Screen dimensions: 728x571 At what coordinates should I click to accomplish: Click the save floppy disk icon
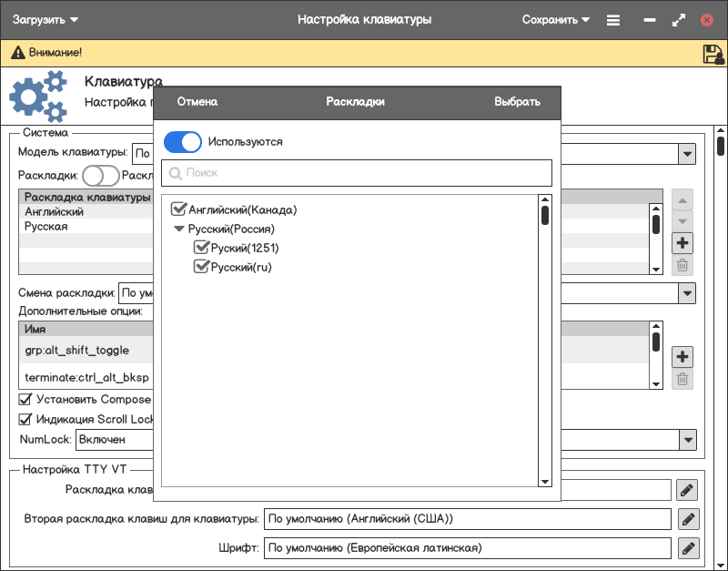pos(713,54)
